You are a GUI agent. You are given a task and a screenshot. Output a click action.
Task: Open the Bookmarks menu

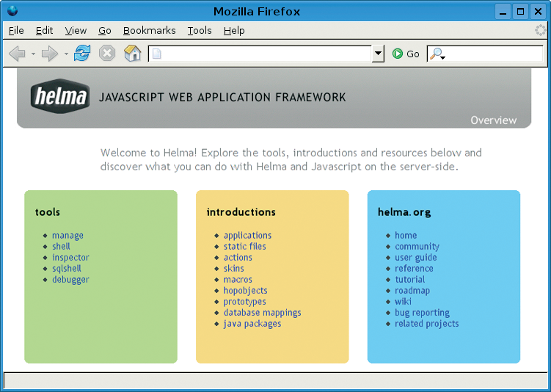coord(150,31)
